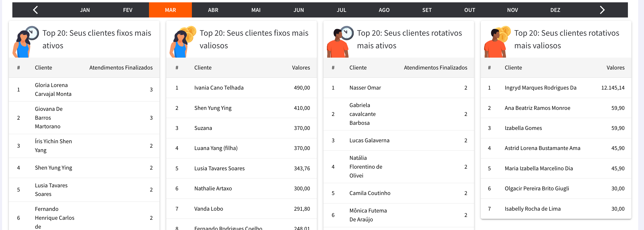Click client Ivania Cano Telhada row
The width and height of the screenshot is (644, 230).
click(x=219, y=88)
